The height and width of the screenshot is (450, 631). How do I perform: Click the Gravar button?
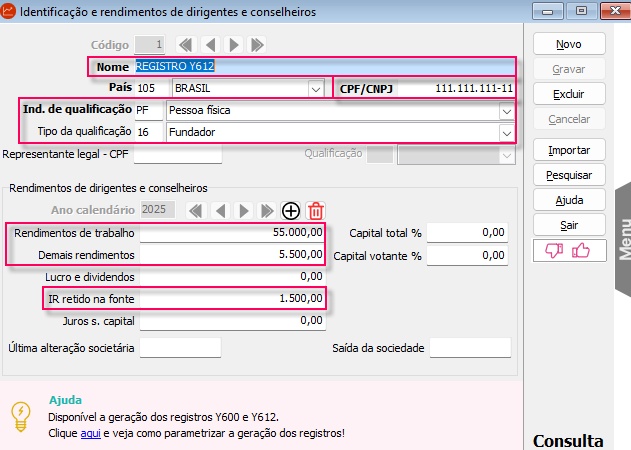tap(569, 69)
